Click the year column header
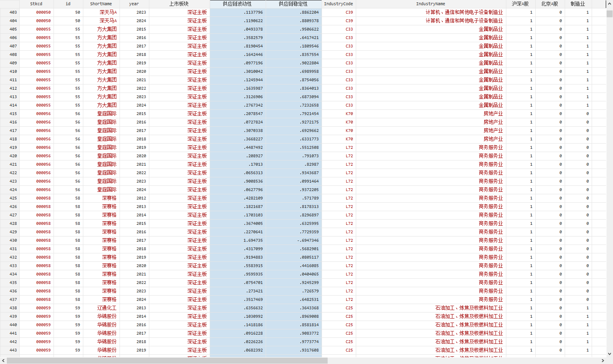The width and height of the screenshot is (613, 364). [x=134, y=4]
